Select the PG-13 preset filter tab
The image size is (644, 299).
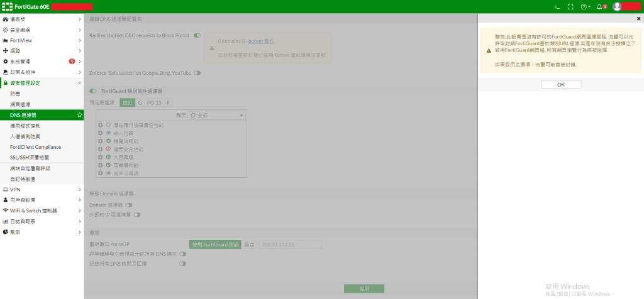pyautogui.click(x=154, y=102)
